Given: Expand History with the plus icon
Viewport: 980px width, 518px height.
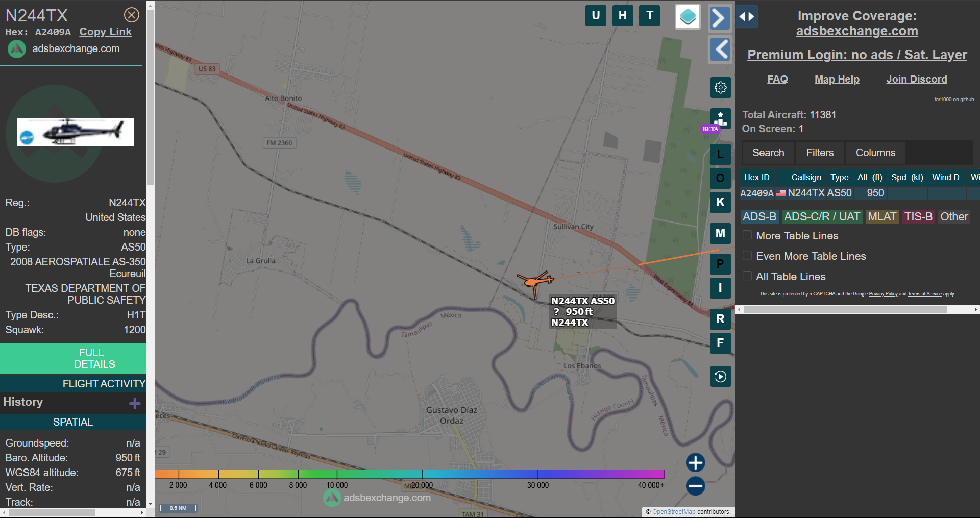Looking at the screenshot, I should click(x=135, y=404).
